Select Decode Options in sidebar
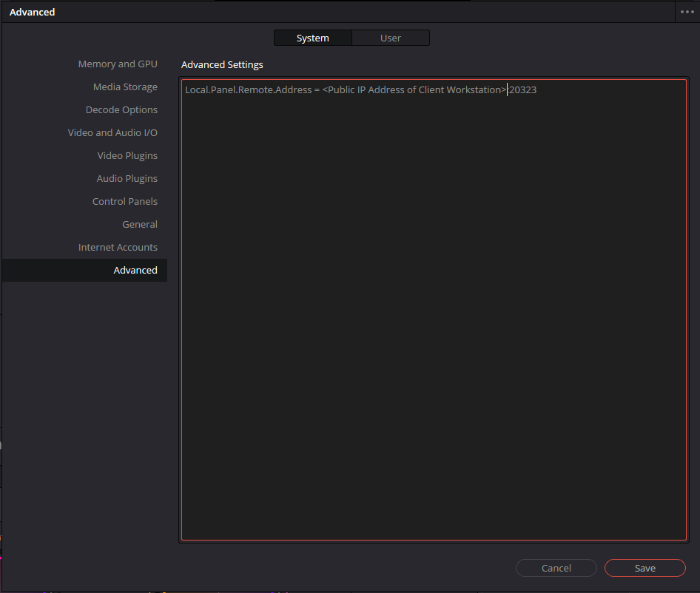The width and height of the screenshot is (700, 593). tap(121, 109)
